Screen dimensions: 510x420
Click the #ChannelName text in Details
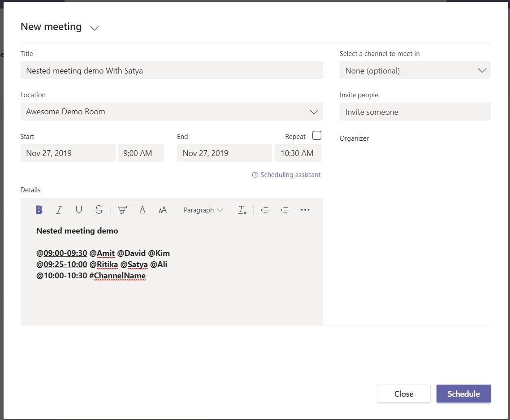(x=117, y=276)
